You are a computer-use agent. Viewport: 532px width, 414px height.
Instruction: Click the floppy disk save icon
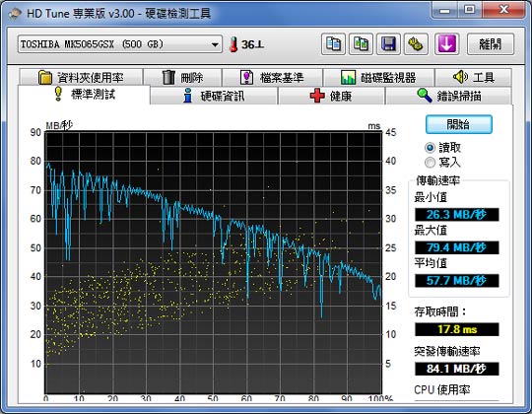(x=388, y=44)
